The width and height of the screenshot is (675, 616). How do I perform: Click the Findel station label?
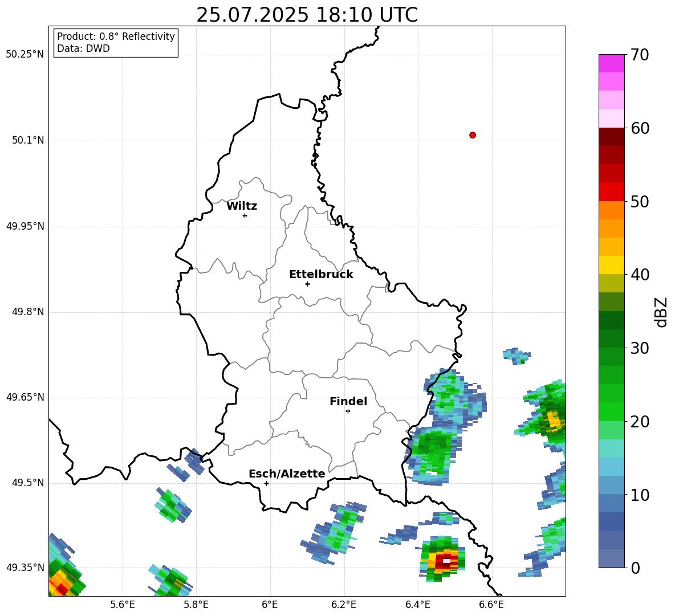click(348, 401)
